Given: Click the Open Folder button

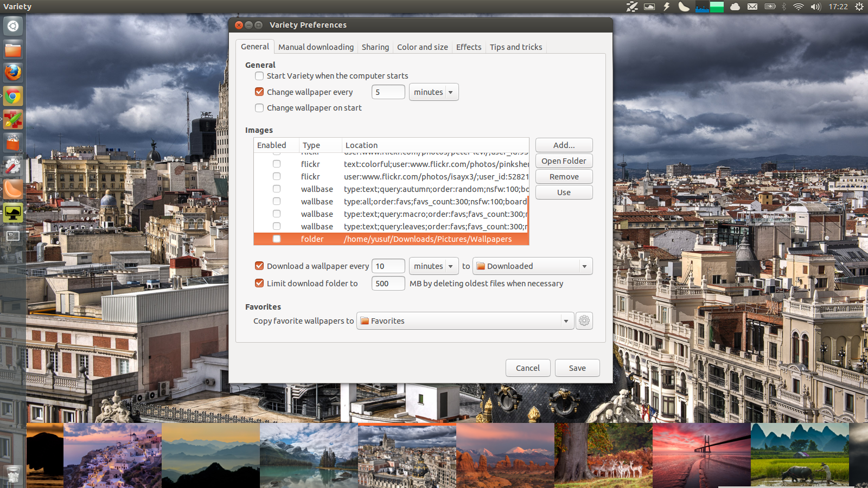Looking at the screenshot, I should coord(564,160).
